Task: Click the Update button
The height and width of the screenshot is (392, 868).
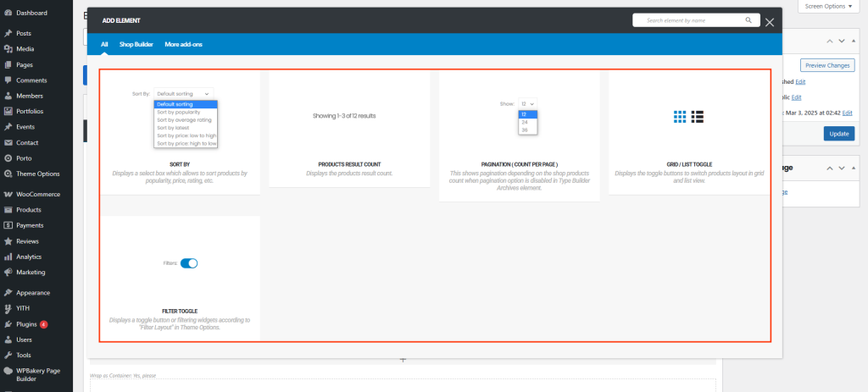Action: pos(838,134)
